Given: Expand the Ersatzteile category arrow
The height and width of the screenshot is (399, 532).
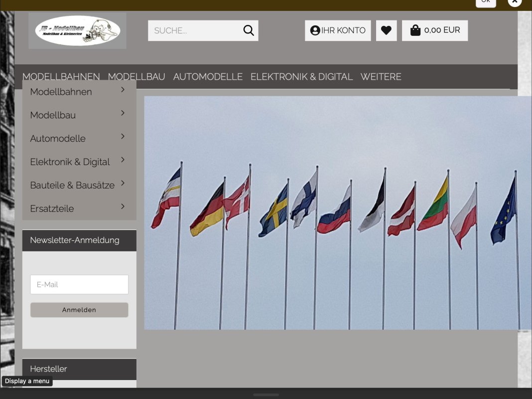Looking at the screenshot, I should (123, 206).
